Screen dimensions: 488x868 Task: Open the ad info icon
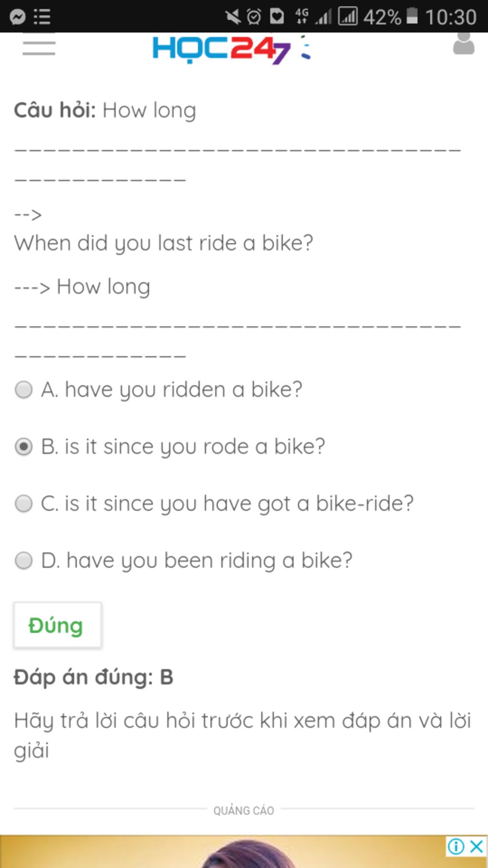456,846
